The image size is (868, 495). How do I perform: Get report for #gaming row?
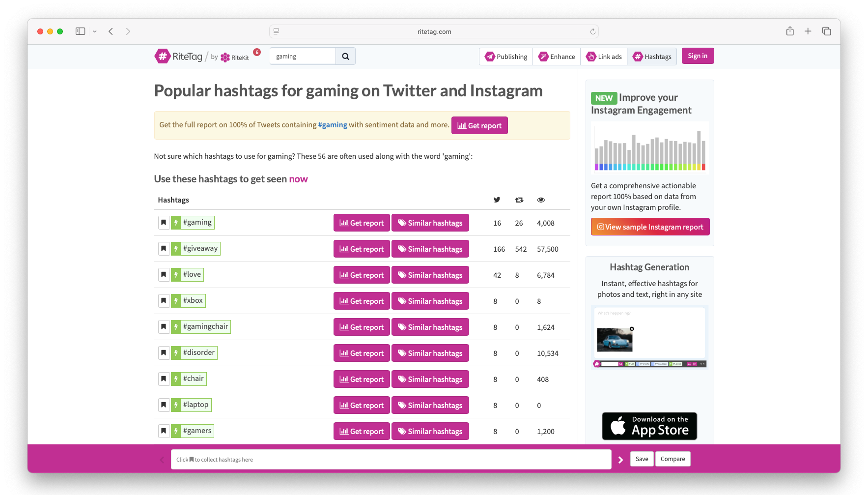[x=362, y=223]
